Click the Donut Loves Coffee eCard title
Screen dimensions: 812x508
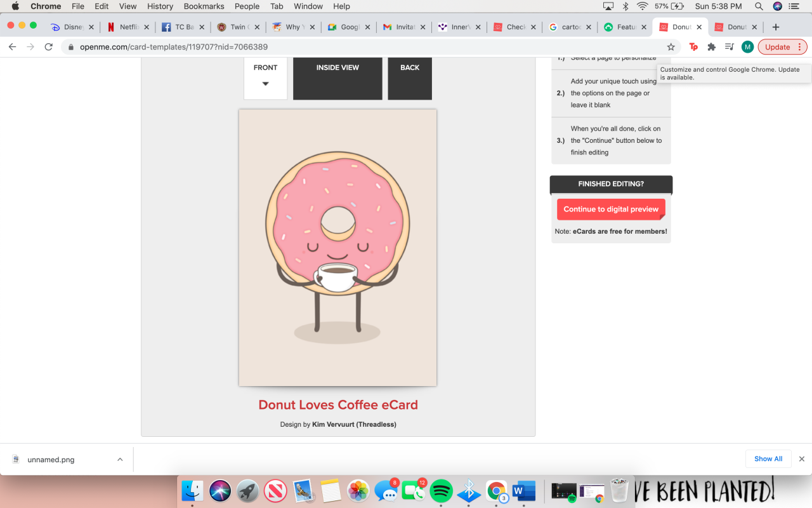(338, 404)
